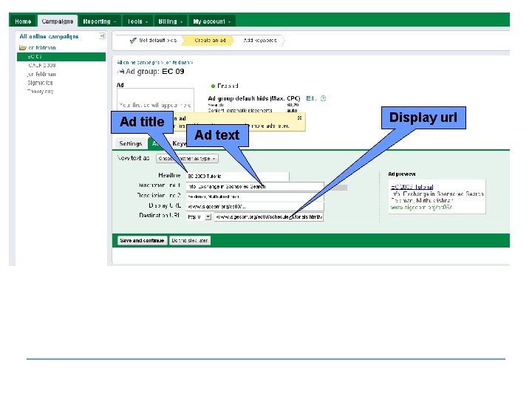Click the Add keywords step
Viewport: 532px width, 399px height.
260,41
